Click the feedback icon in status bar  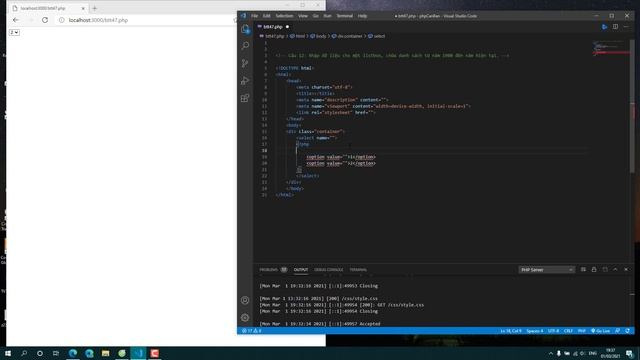[x=618, y=331]
